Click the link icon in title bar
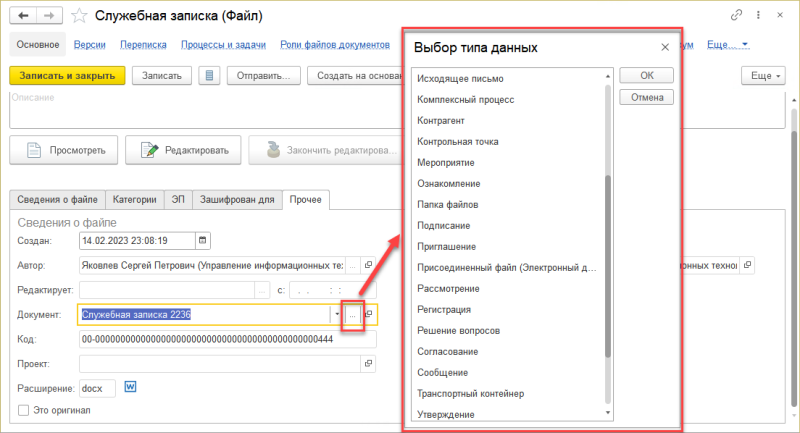The width and height of the screenshot is (800, 433). pos(738,16)
